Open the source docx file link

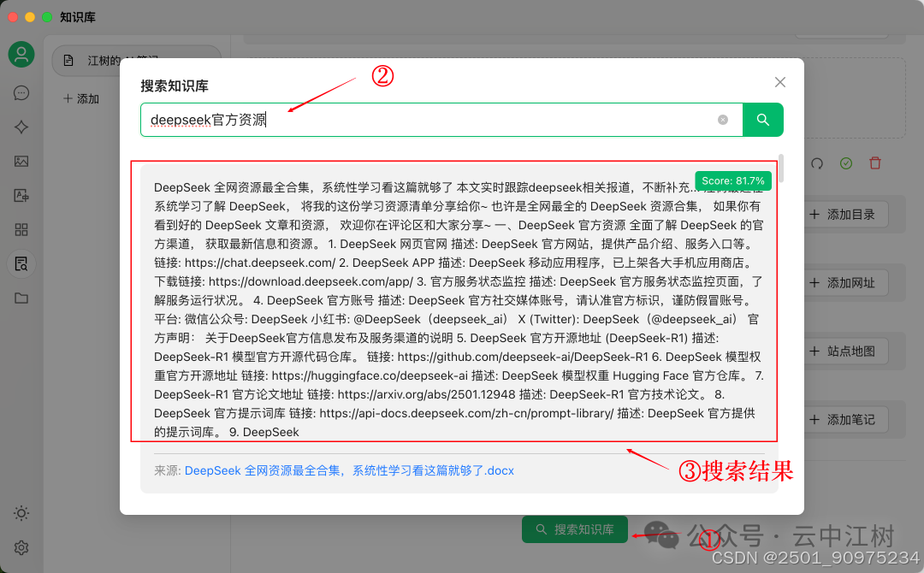tap(349, 470)
